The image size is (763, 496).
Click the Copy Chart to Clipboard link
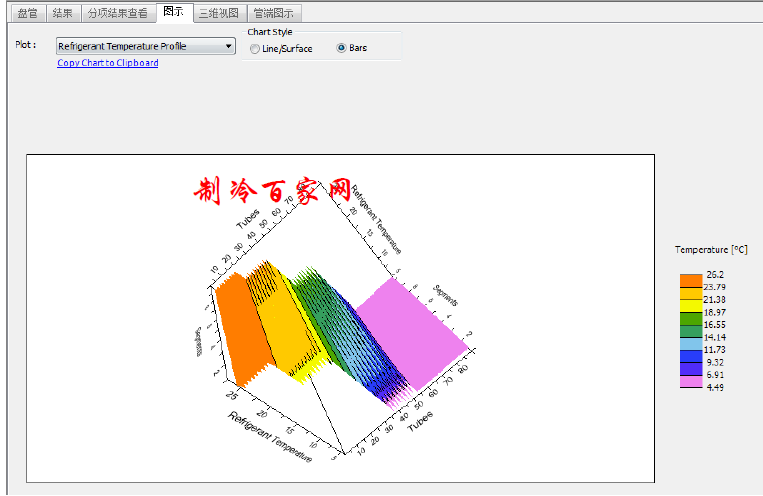[107, 63]
